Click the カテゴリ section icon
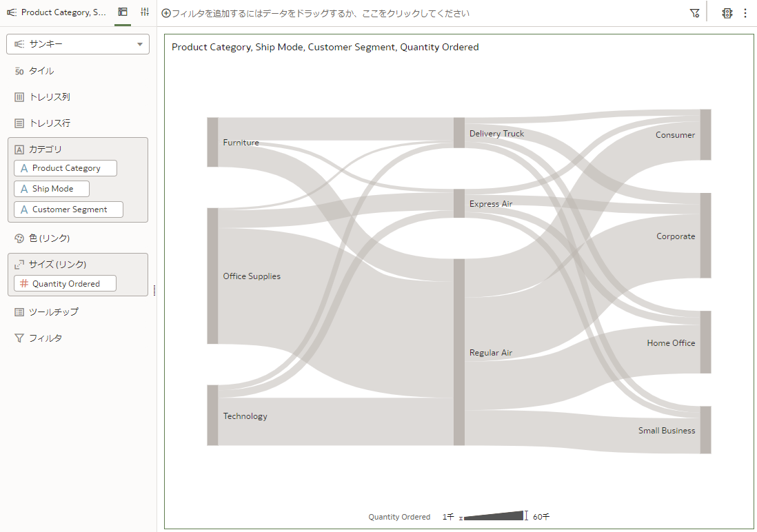 [x=19, y=149]
